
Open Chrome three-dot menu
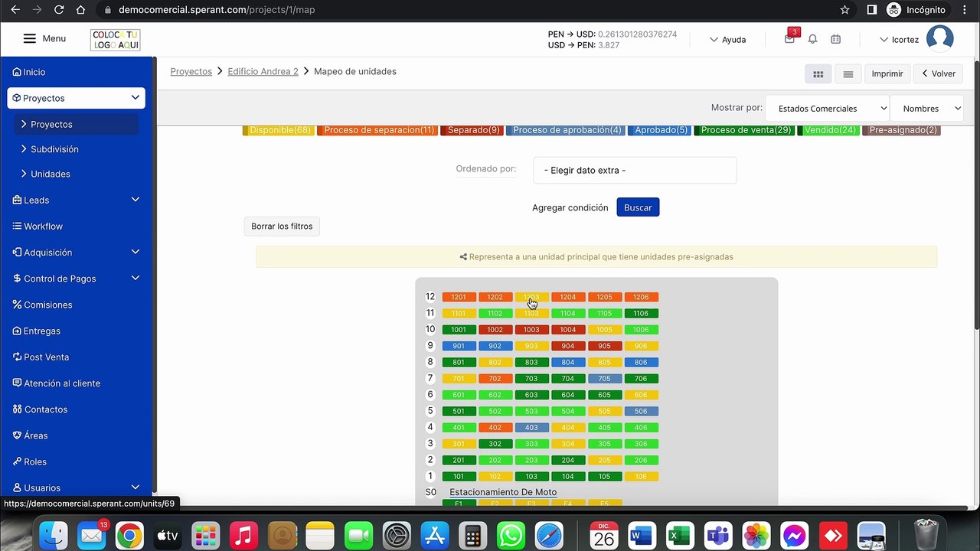coord(964,10)
